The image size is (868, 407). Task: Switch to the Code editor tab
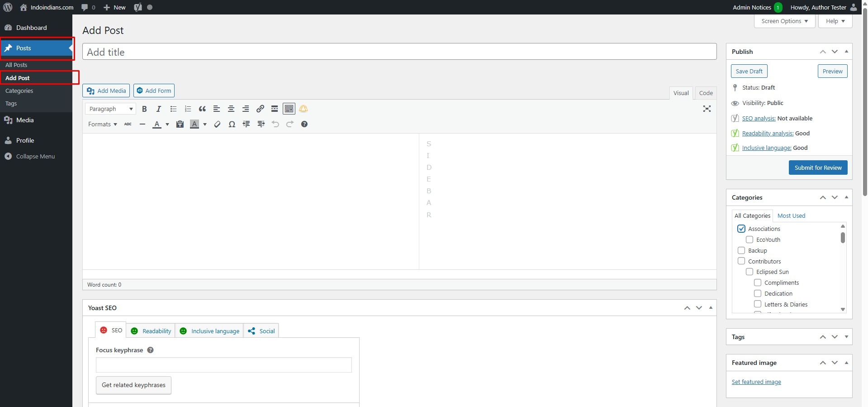click(x=706, y=93)
